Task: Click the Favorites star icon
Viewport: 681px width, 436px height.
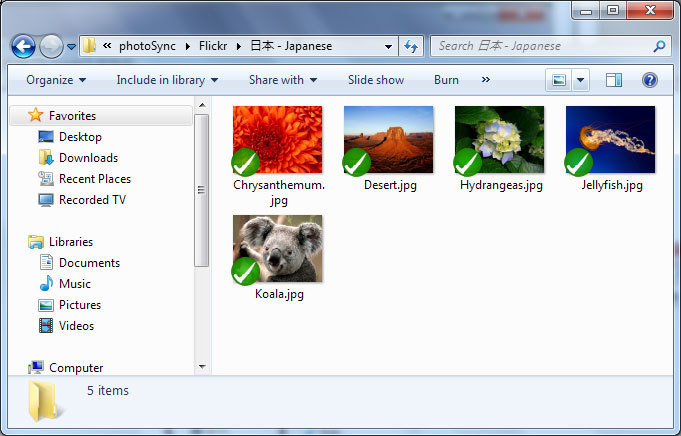Action: tap(36, 115)
